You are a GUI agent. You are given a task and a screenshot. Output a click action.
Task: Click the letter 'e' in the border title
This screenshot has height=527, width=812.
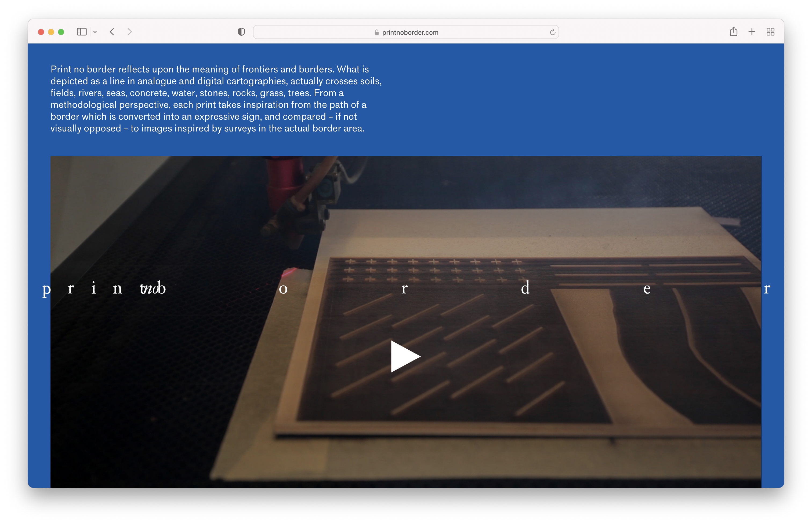coord(647,289)
